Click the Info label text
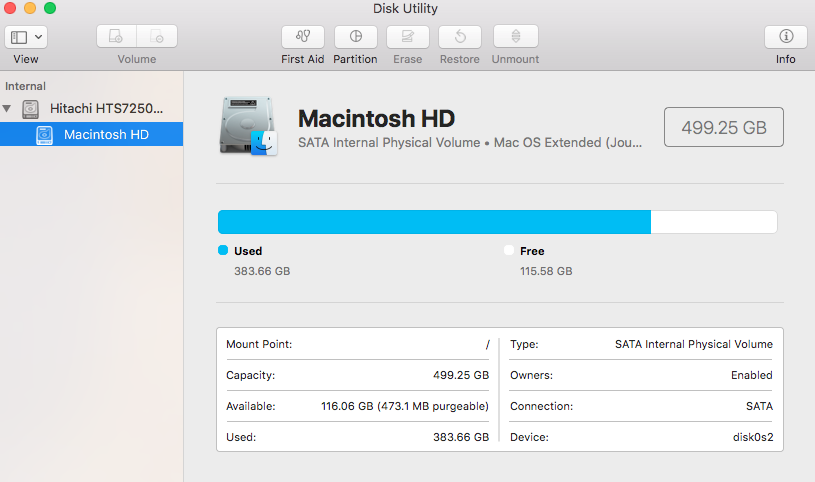This screenshot has height=482, width=815. 785,59
